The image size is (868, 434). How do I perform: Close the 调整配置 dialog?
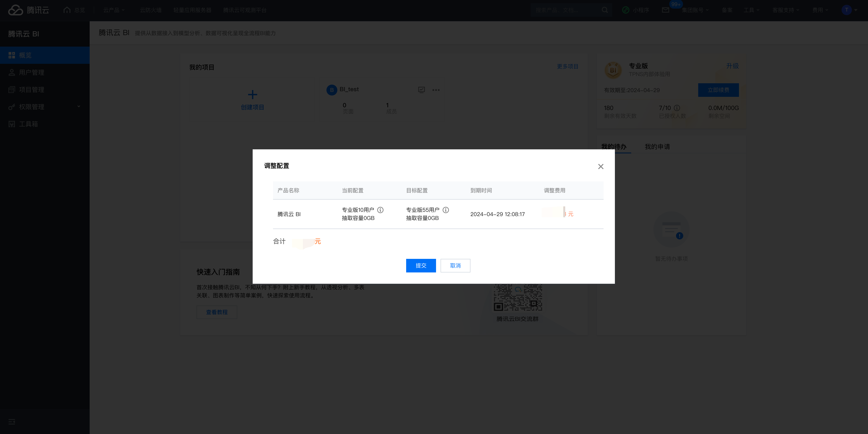[x=600, y=166]
